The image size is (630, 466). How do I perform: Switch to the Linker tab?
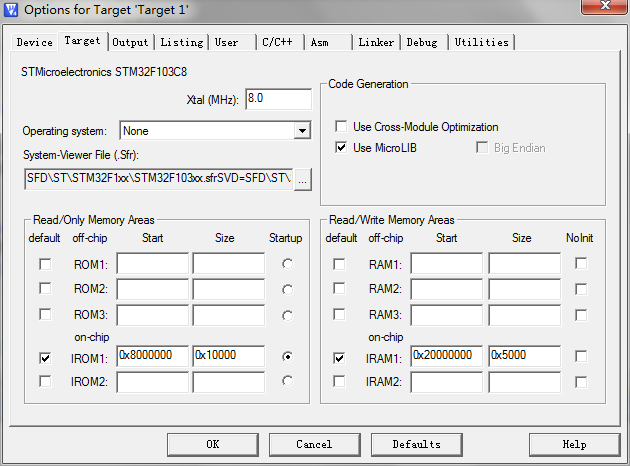(376, 42)
